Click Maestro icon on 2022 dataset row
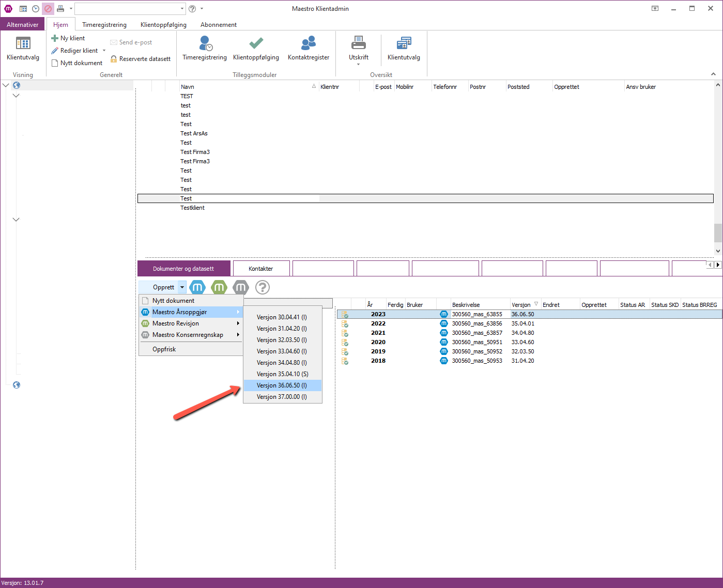This screenshot has width=723, height=588. coord(443,323)
